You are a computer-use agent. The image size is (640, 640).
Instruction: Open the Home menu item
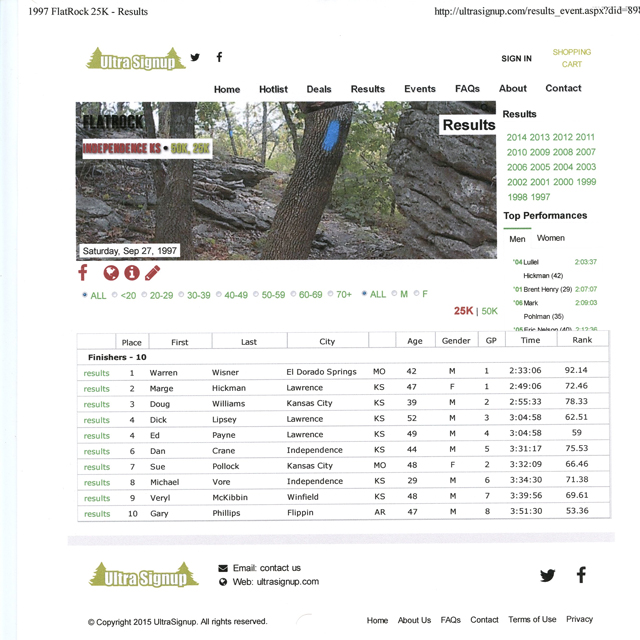[227, 89]
